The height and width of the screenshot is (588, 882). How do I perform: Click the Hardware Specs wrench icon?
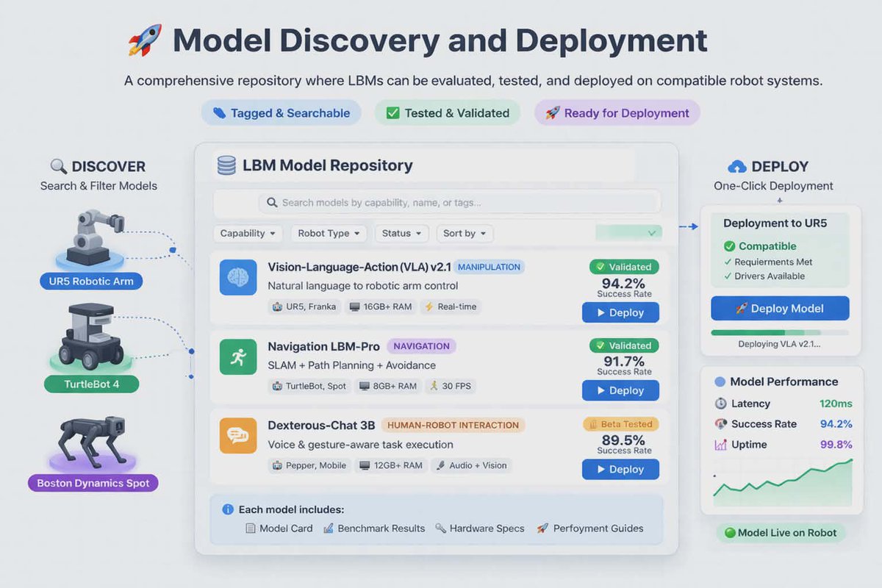coord(440,528)
